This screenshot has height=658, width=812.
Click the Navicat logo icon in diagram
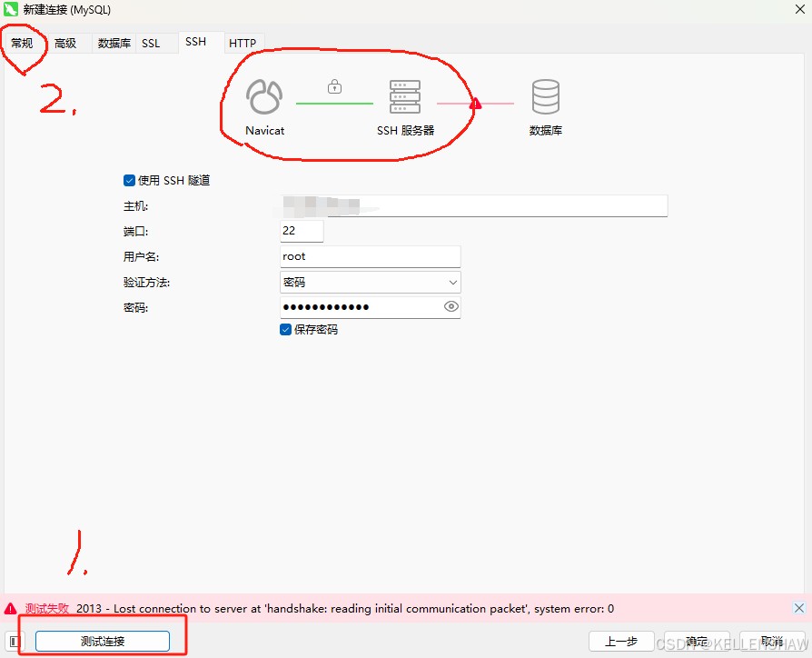click(x=264, y=97)
